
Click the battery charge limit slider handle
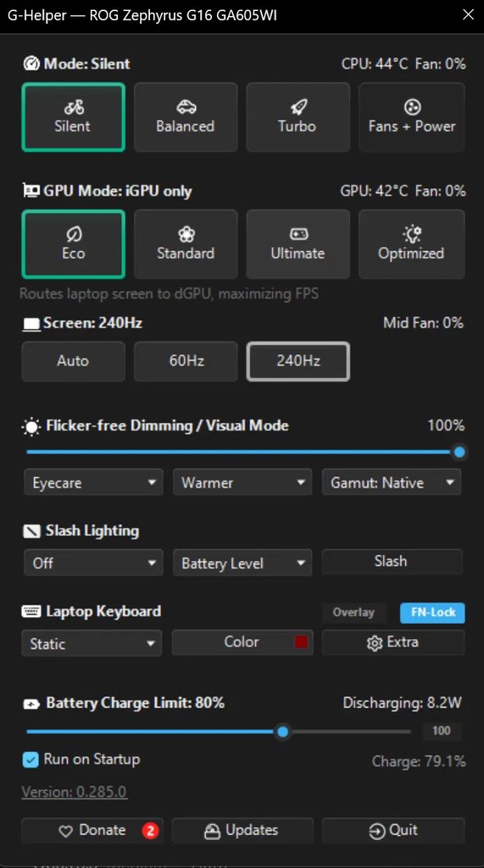[283, 732]
